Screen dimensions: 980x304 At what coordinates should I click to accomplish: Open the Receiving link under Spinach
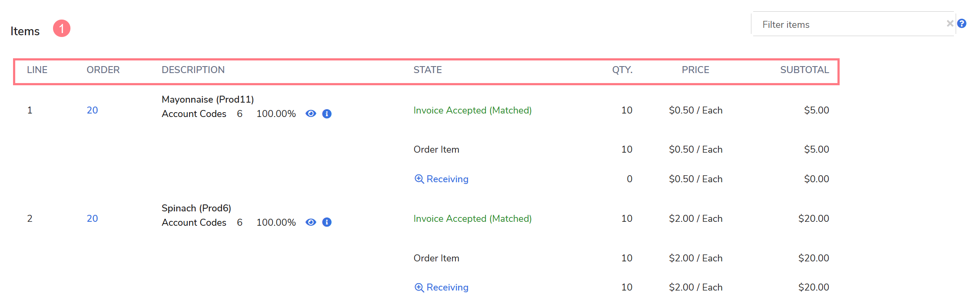[447, 287]
